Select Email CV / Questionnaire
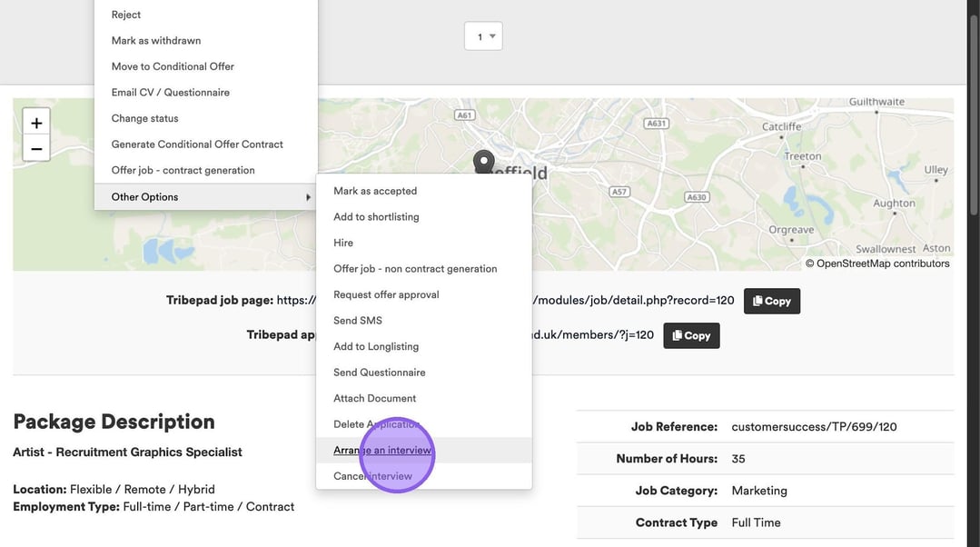 point(170,93)
